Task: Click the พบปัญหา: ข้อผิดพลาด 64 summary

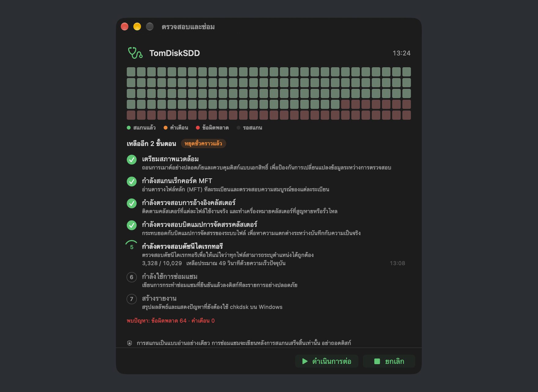Action: pyautogui.click(x=171, y=321)
